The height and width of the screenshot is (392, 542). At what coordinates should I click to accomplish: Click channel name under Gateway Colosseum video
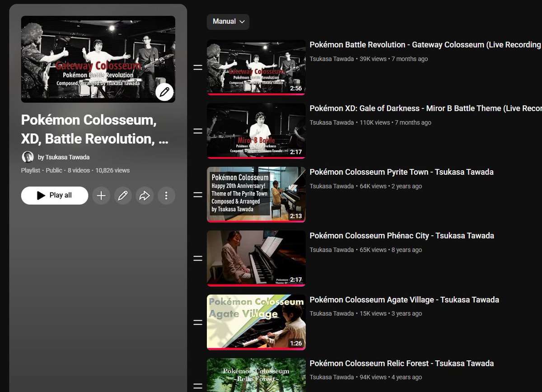click(332, 59)
